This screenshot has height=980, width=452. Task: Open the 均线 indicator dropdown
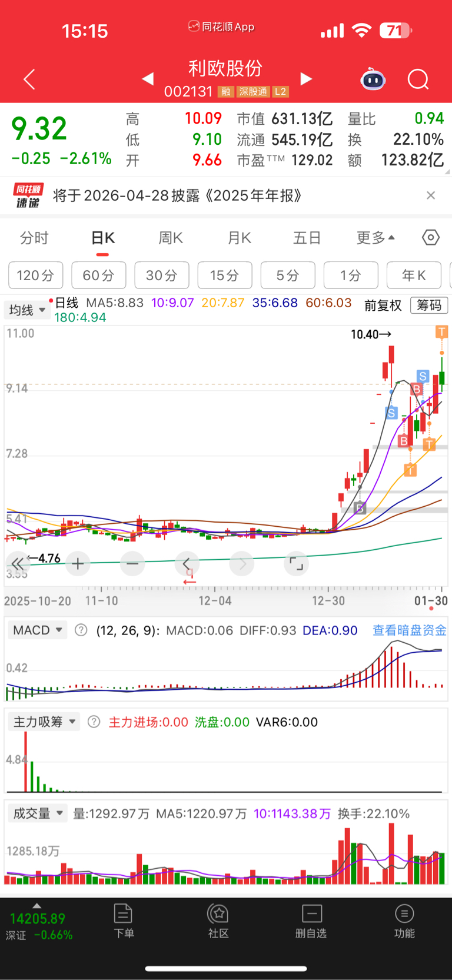27,310
